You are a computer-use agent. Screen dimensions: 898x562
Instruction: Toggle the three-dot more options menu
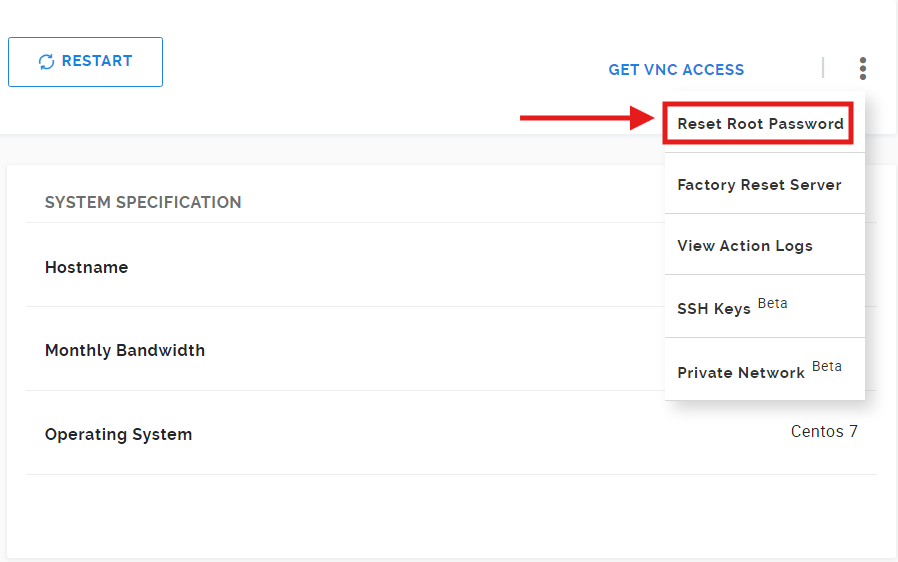tap(862, 68)
